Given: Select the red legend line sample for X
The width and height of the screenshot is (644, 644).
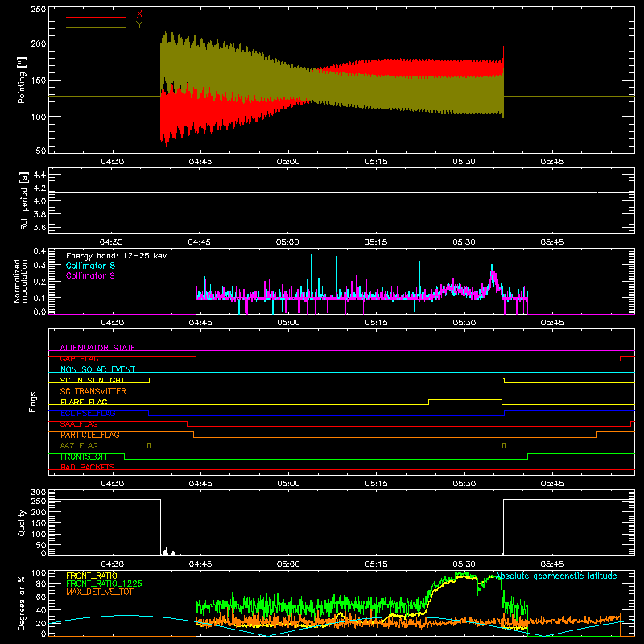Looking at the screenshot, I should coord(96,17).
